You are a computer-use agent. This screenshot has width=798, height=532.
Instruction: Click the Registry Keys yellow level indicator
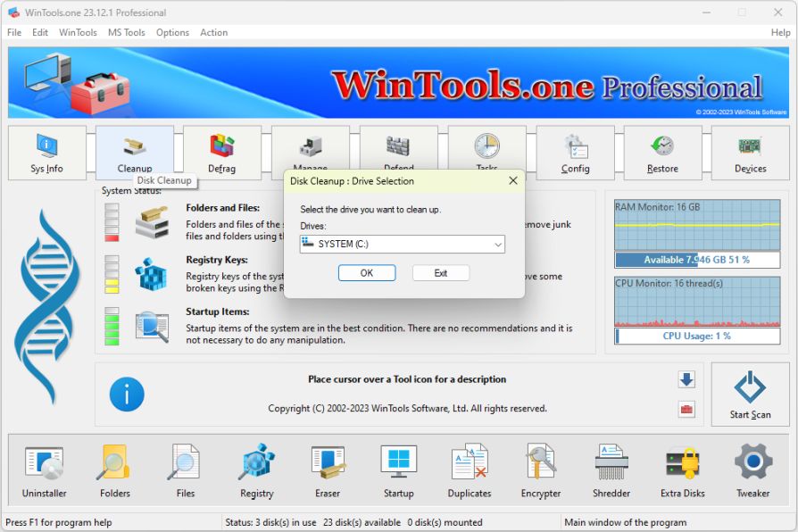(x=112, y=274)
